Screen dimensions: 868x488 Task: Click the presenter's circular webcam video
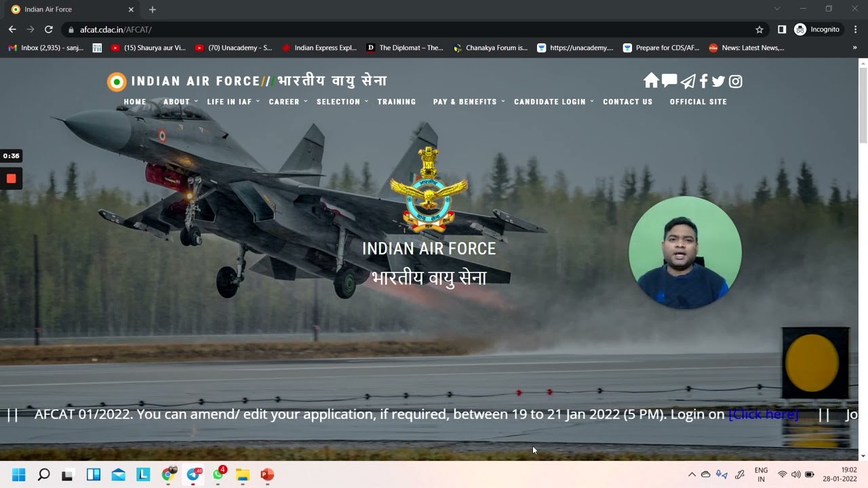(x=685, y=253)
